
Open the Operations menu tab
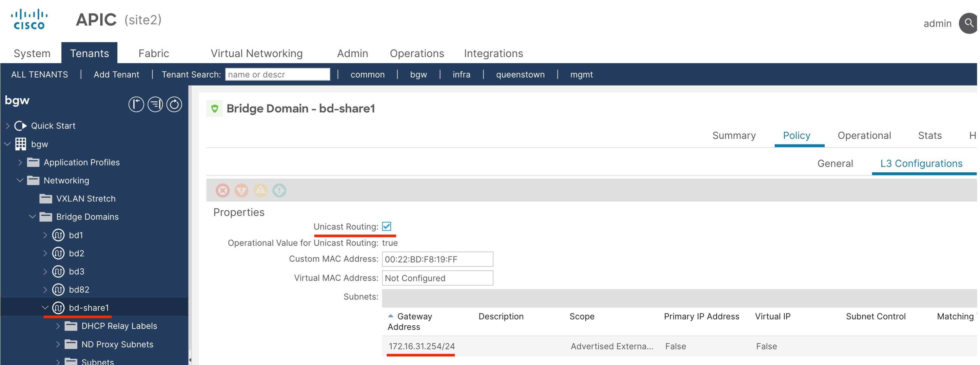tap(417, 53)
